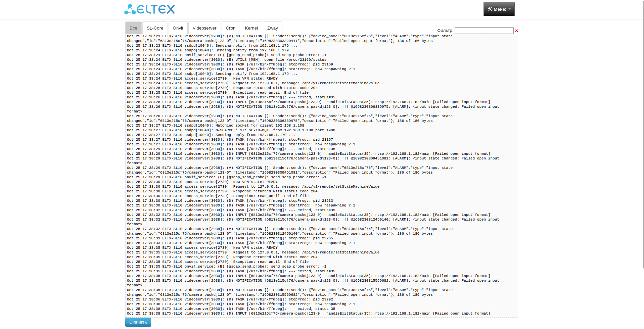Select log line 'Sending reply from 192.168.1.179'
Image resolution: width=644 pixels, height=329 pixels.
tap(212, 135)
